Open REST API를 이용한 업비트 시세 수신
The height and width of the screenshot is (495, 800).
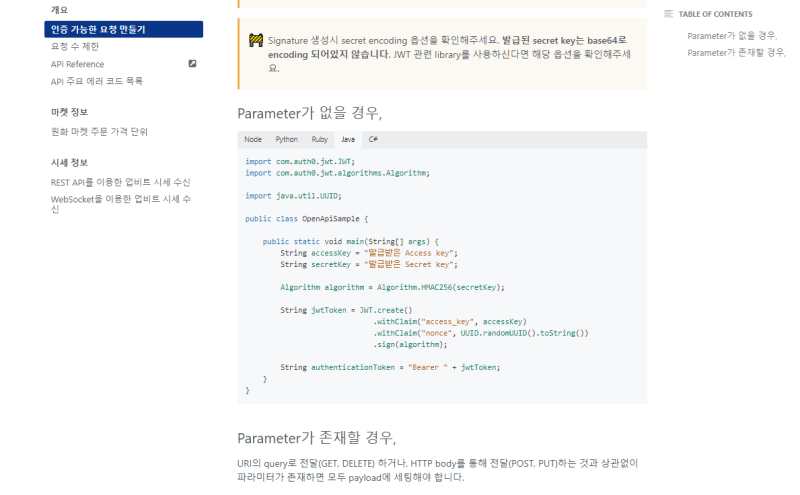point(120,182)
